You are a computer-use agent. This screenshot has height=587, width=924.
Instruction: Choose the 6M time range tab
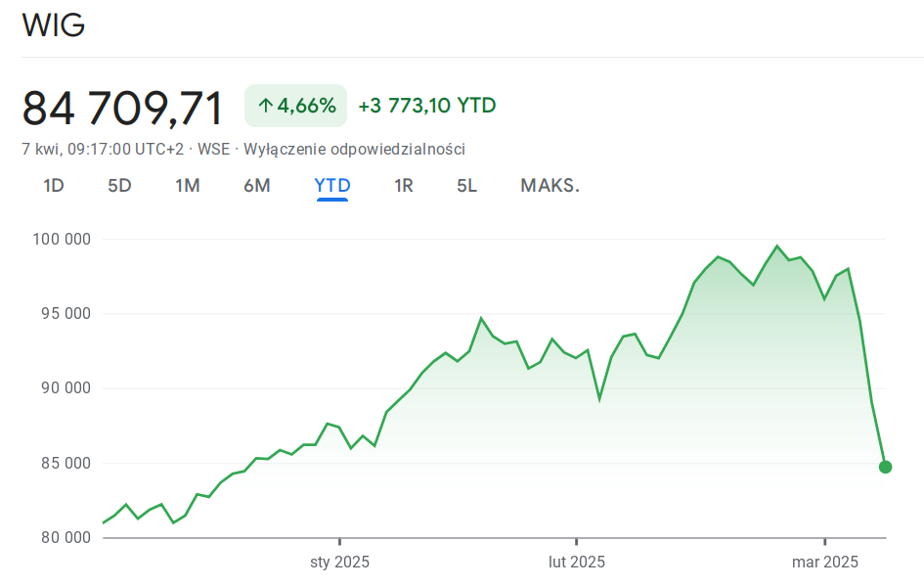point(257,186)
